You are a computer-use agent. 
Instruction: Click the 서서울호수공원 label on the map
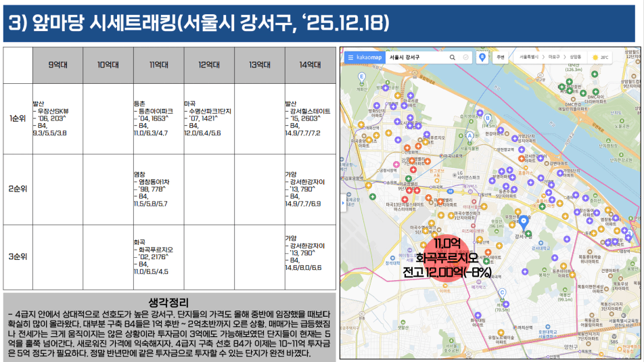coord(451,348)
